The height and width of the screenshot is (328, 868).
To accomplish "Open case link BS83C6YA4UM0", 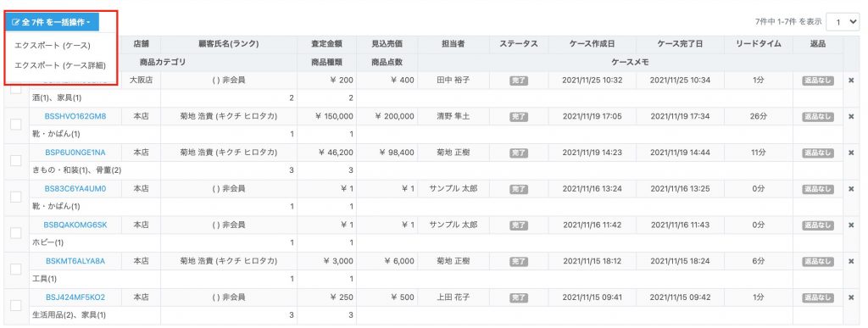I will (x=75, y=189).
